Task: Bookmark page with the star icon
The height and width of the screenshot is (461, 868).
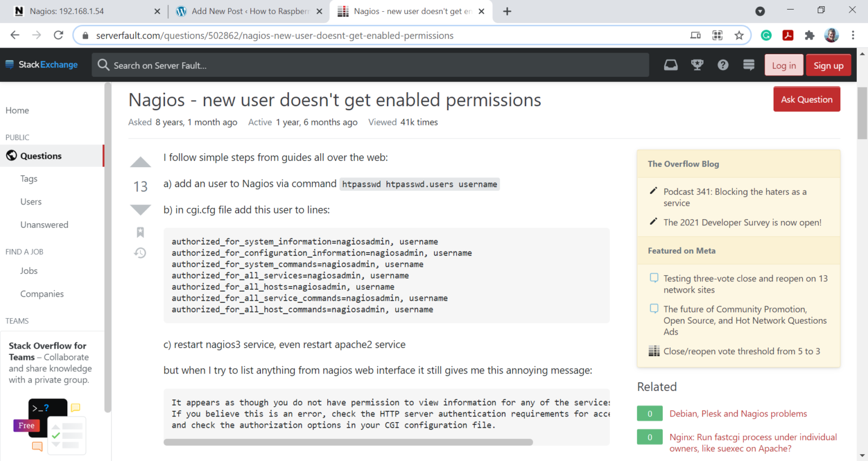Action: pos(739,36)
